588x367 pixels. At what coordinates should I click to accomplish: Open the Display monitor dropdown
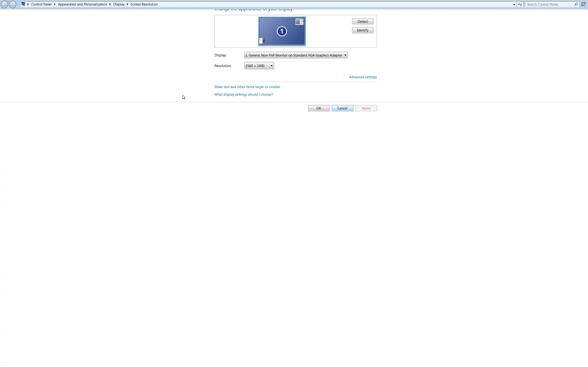(x=296, y=55)
